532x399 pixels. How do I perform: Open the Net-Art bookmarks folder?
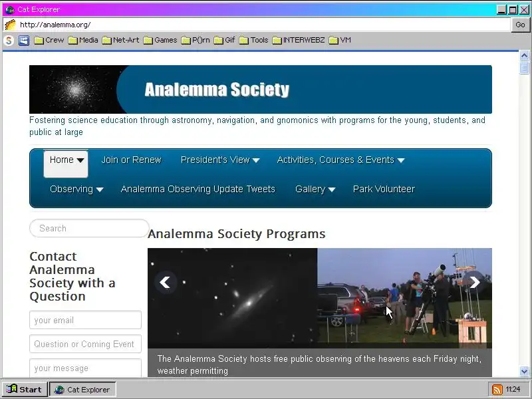121,41
